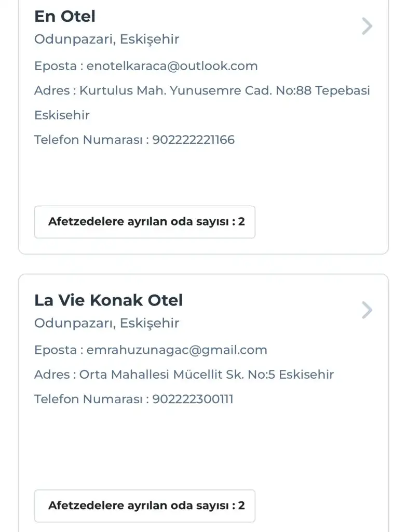Click En Otel Odunpazari, Eskişehir location

pos(106,39)
